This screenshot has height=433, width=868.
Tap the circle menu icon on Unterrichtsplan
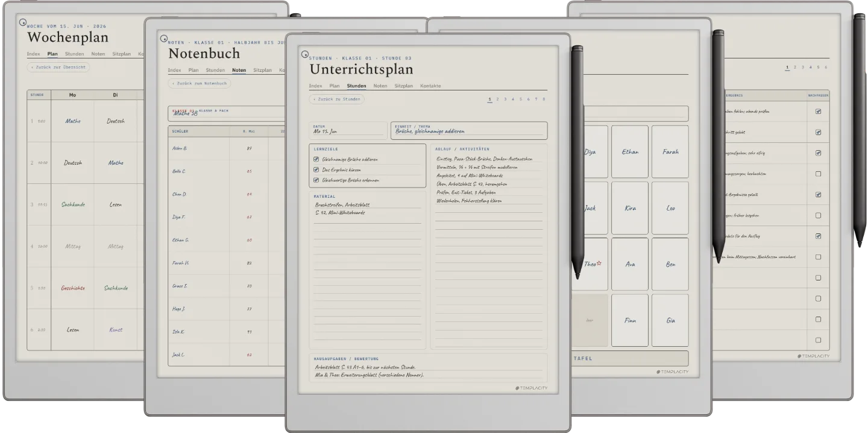(x=305, y=54)
